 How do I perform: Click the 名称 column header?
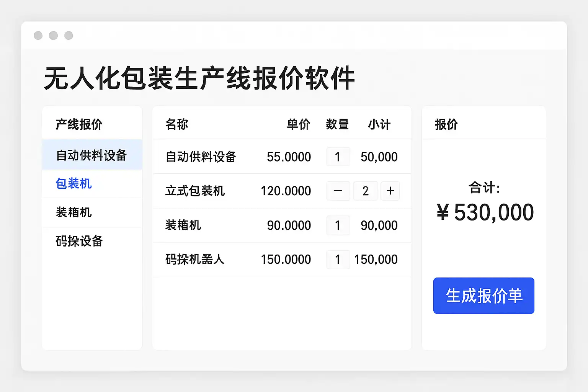coord(177,124)
